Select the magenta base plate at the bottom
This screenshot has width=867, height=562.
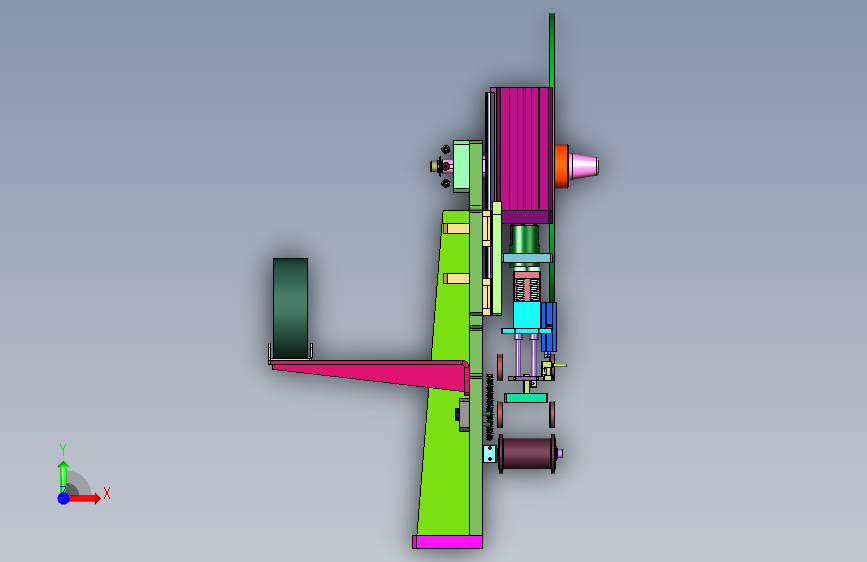447,542
